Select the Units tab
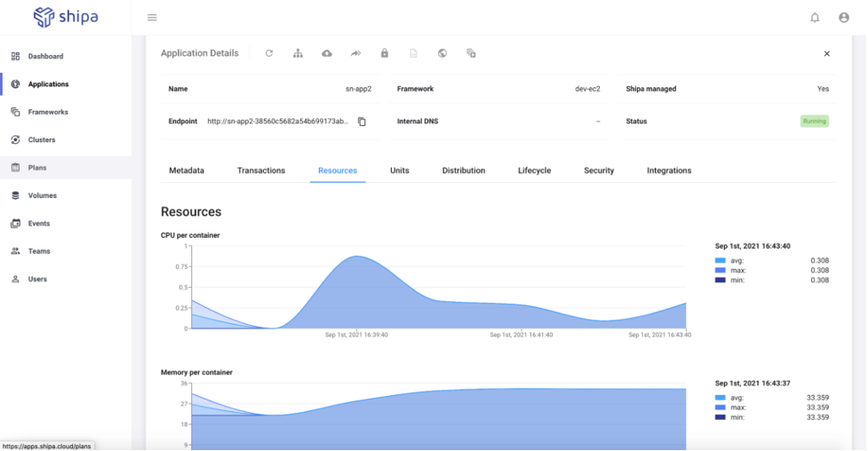The width and height of the screenshot is (868, 451). pyautogui.click(x=400, y=170)
